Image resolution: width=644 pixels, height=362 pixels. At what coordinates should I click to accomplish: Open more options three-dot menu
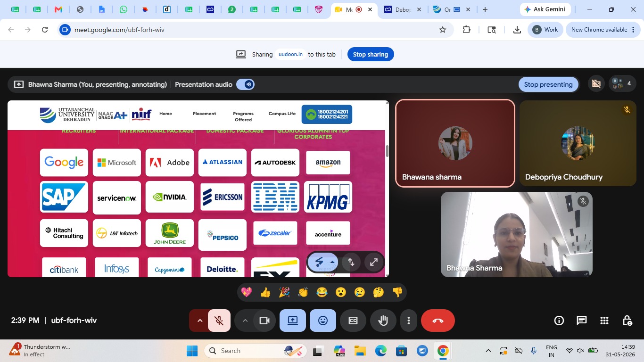[x=409, y=321]
